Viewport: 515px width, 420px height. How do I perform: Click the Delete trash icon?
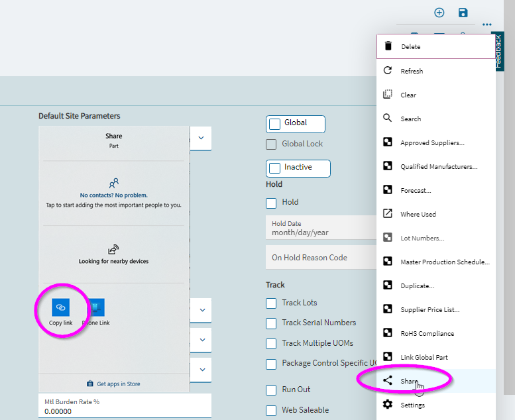[x=388, y=47]
